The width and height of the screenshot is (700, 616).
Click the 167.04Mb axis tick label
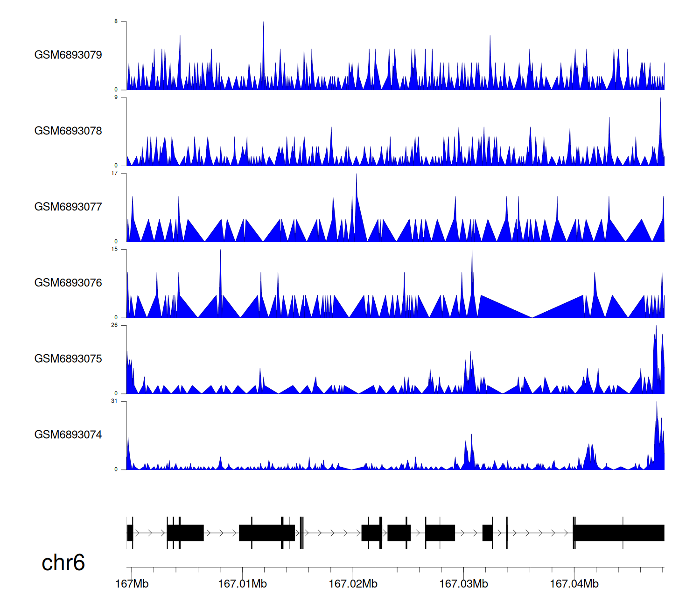point(574,584)
